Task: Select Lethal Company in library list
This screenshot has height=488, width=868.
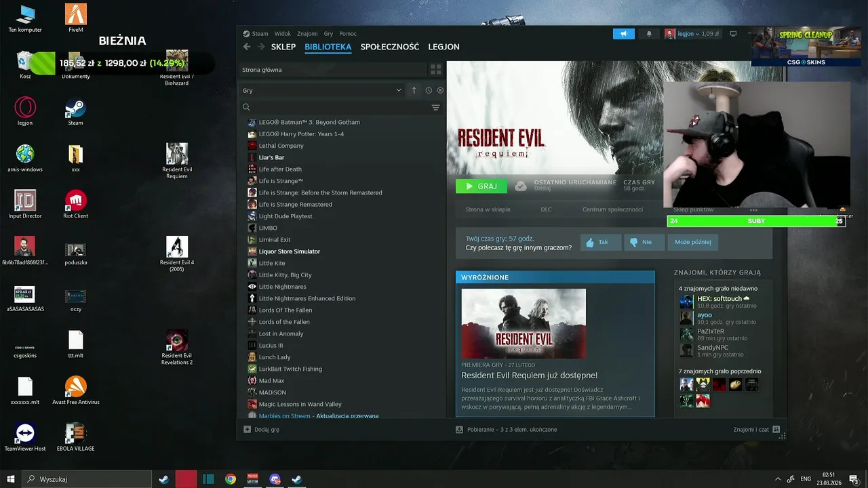Action: coord(281,146)
